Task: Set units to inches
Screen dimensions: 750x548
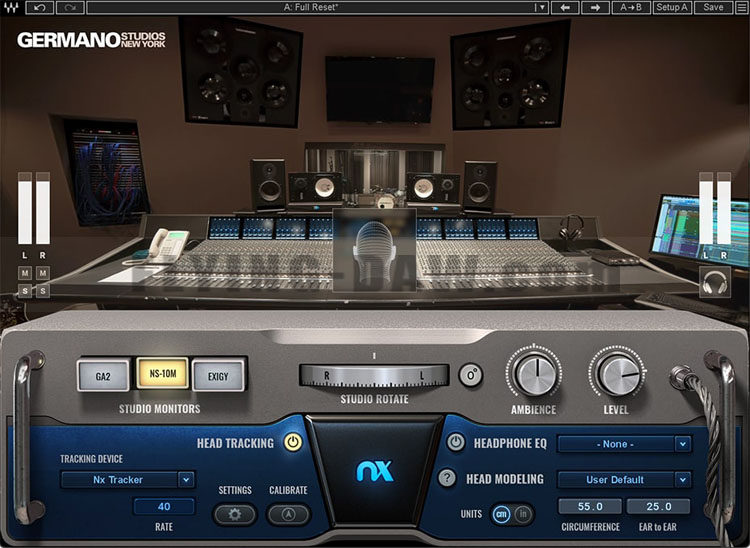Action: [x=523, y=515]
